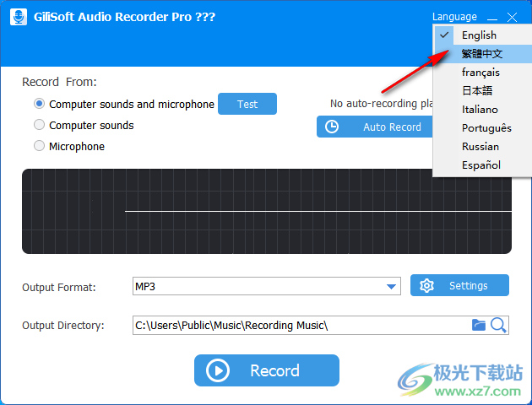Viewport: 532px width, 405px height.
Task: Expand the Output Format dropdown arrow
Action: tap(391, 287)
